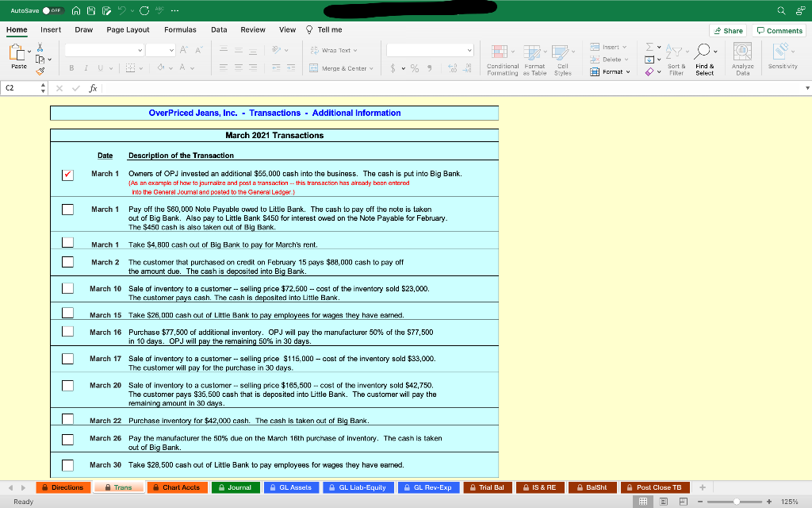The image size is (812, 508).
Task: Check the March 10 inventory sale checkbox
Action: pyautogui.click(x=67, y=287)
